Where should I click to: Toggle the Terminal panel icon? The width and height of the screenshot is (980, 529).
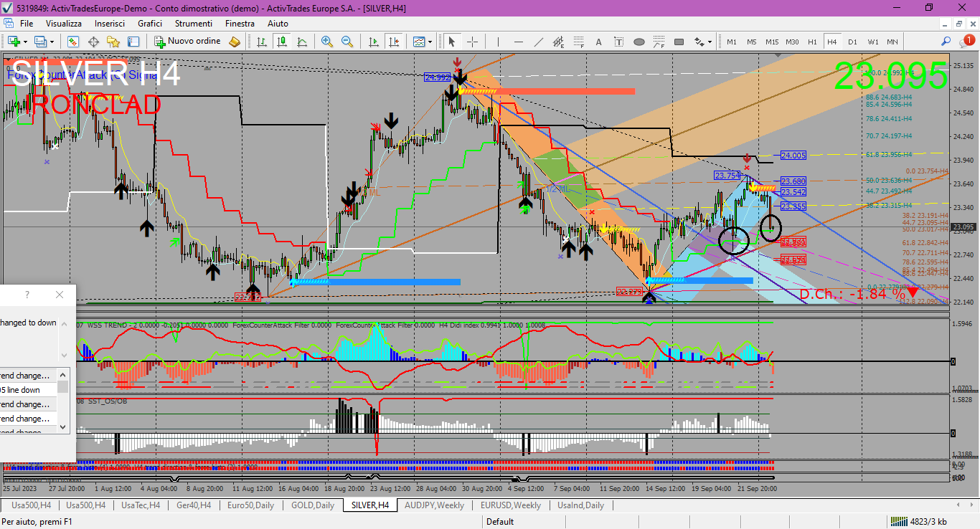[x=133, y=42]
